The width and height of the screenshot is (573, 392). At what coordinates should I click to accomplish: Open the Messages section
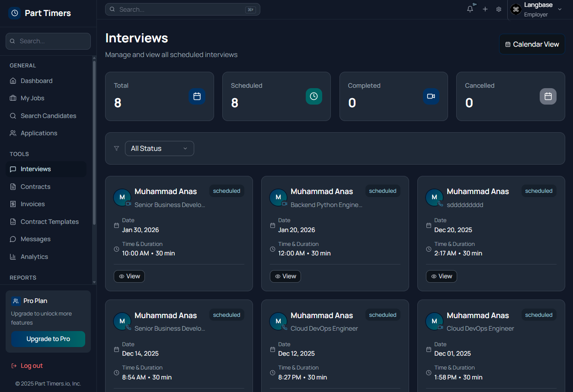pos(36,239)
